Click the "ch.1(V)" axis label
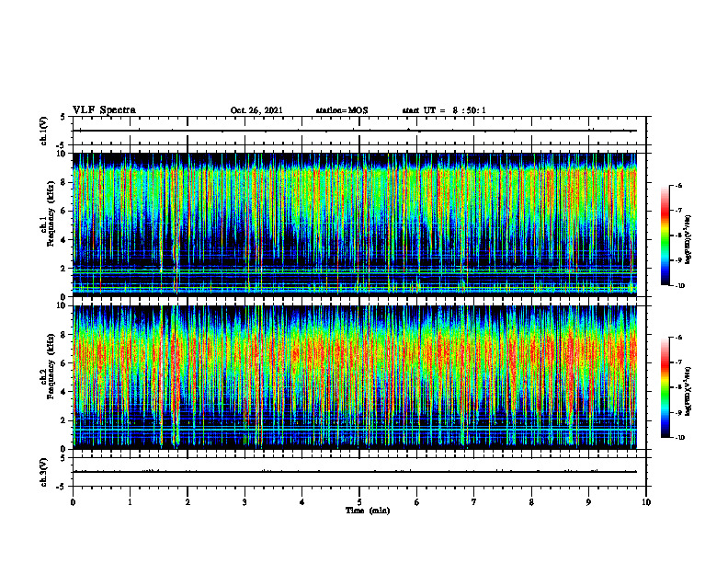The image size is (728, 563). [44, 131]
